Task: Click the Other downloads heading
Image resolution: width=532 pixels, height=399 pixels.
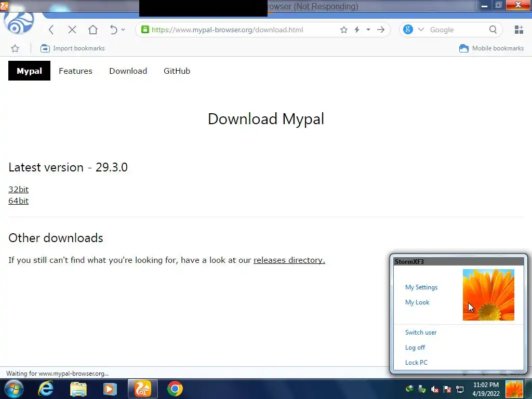Action: (x=56, y=238)
